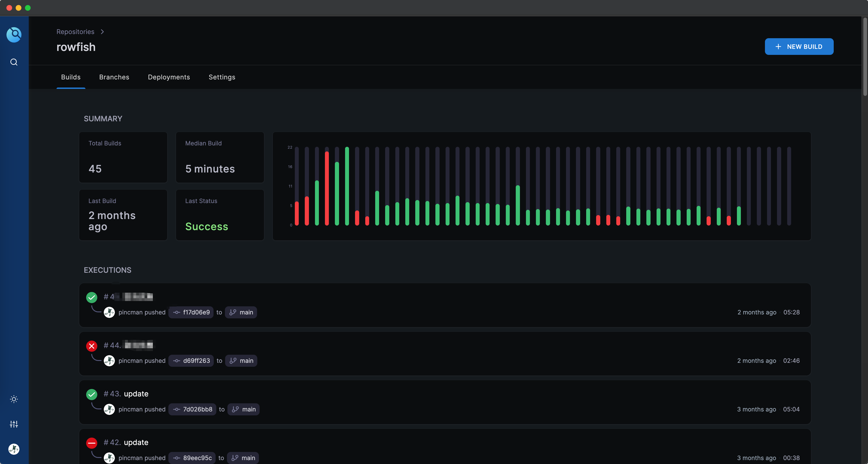Screen dimensions: 868x464
Task: Open settings sliders icon in the sidebar
Action: click(14, 424)
